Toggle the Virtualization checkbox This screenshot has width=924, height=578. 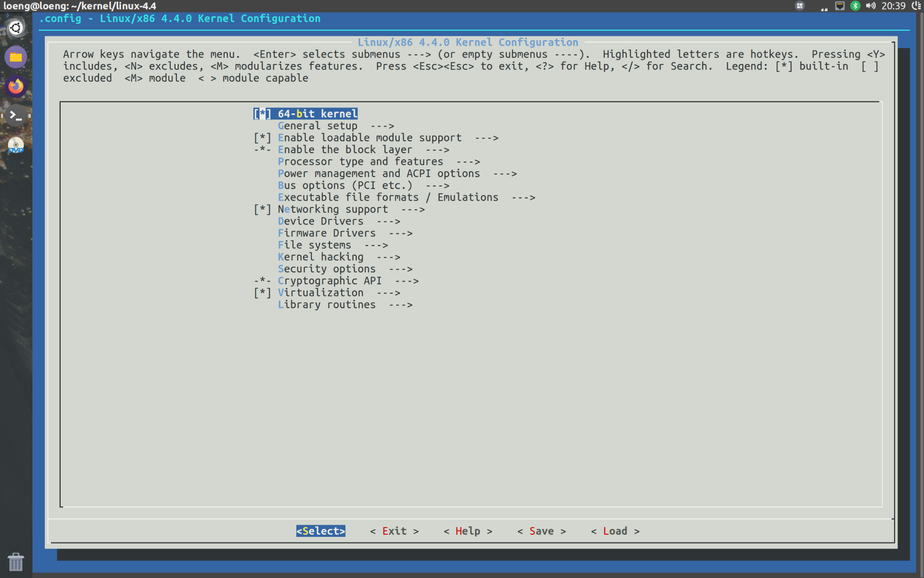click(x=262, y=293)
